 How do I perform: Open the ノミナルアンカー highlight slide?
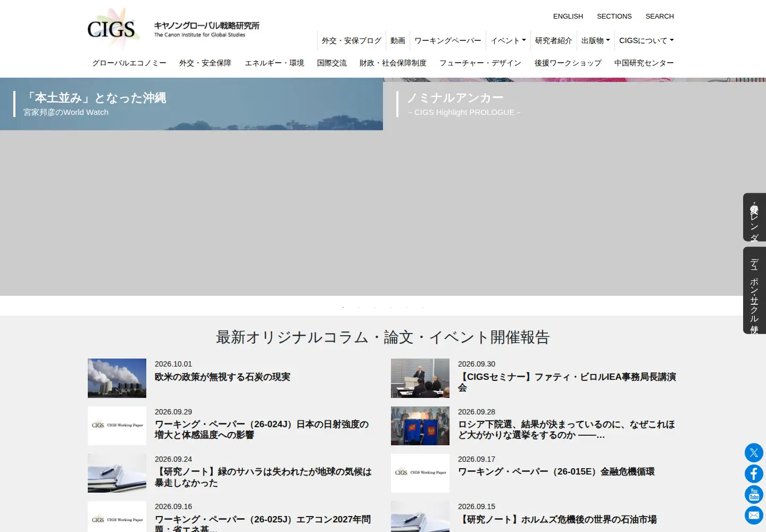coord(574,186)
